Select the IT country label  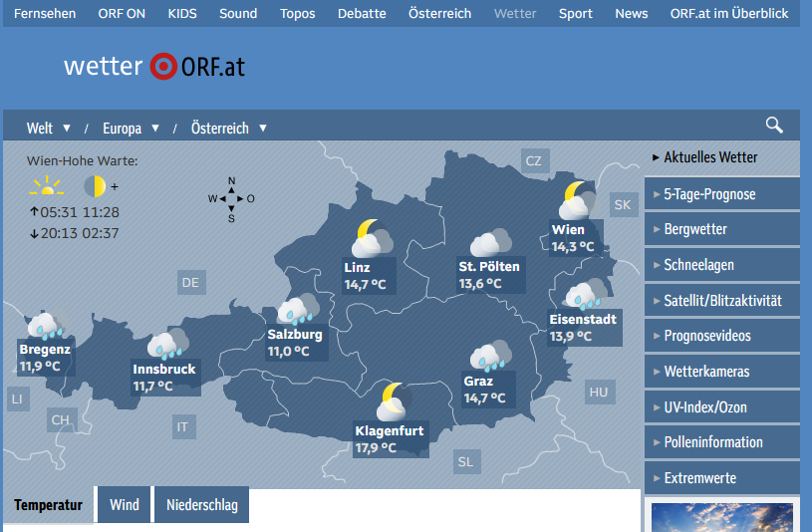coord(182,426)
